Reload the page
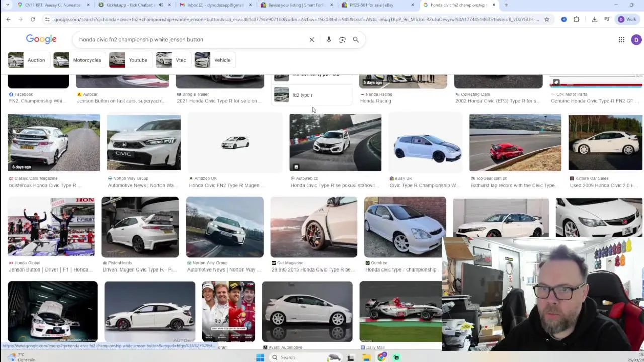Viewport: 644px width, 362px height. tap(33, 19)
